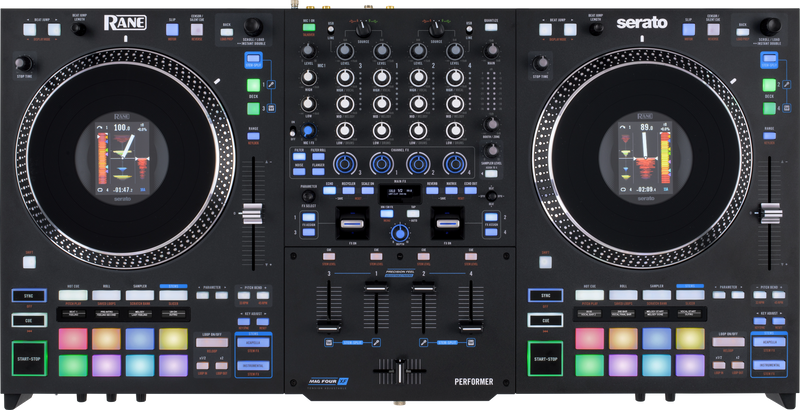Image resolution: width=800 pixels, height=410 pixels.
Task: Hit START-STOP on the right deck
Action: tap(545, 358)
